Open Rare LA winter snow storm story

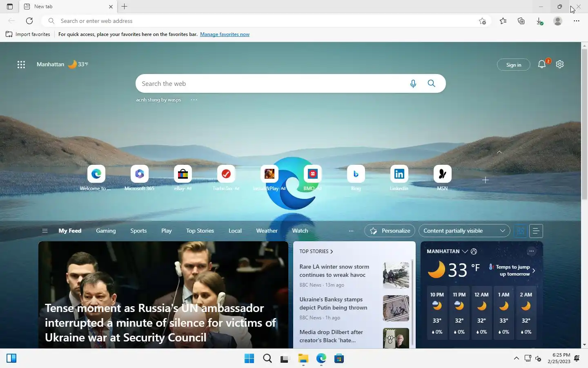click(x=334, y=271)
